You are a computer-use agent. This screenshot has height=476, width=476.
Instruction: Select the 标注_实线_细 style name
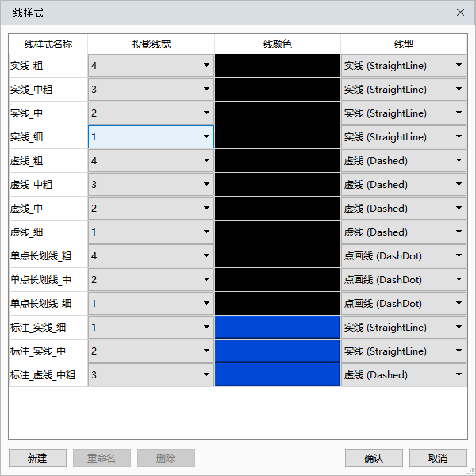(38, 327)
